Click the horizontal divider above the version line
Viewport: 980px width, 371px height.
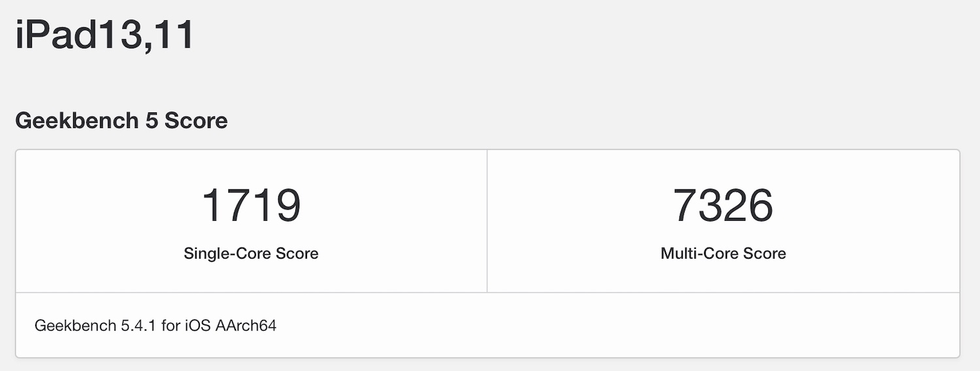(x=487, y=293)
